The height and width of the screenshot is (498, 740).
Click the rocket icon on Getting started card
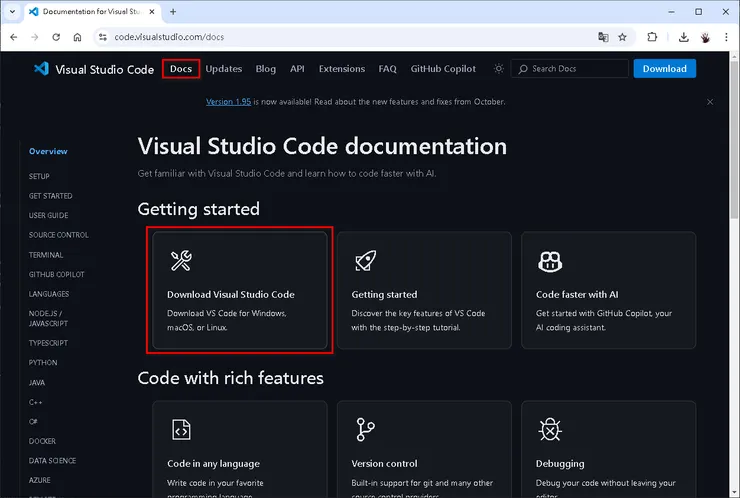pyautogui.click(x=366, y=261)
